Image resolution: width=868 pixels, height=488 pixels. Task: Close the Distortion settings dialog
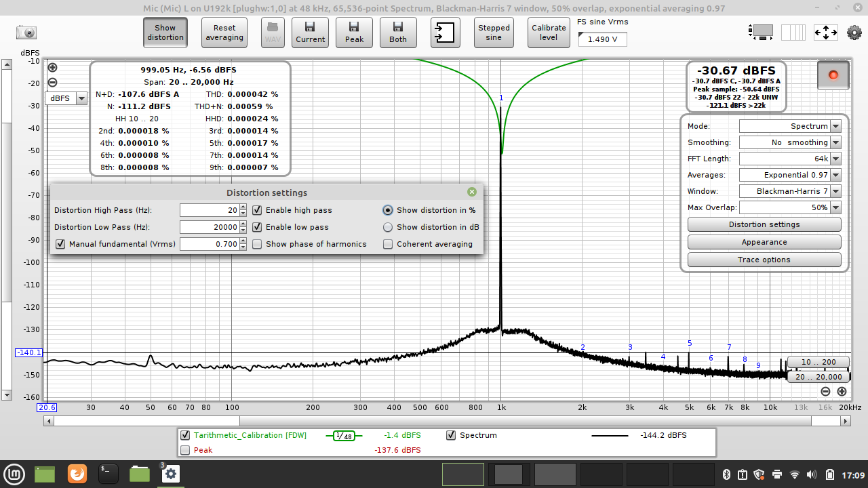[472, 192]
